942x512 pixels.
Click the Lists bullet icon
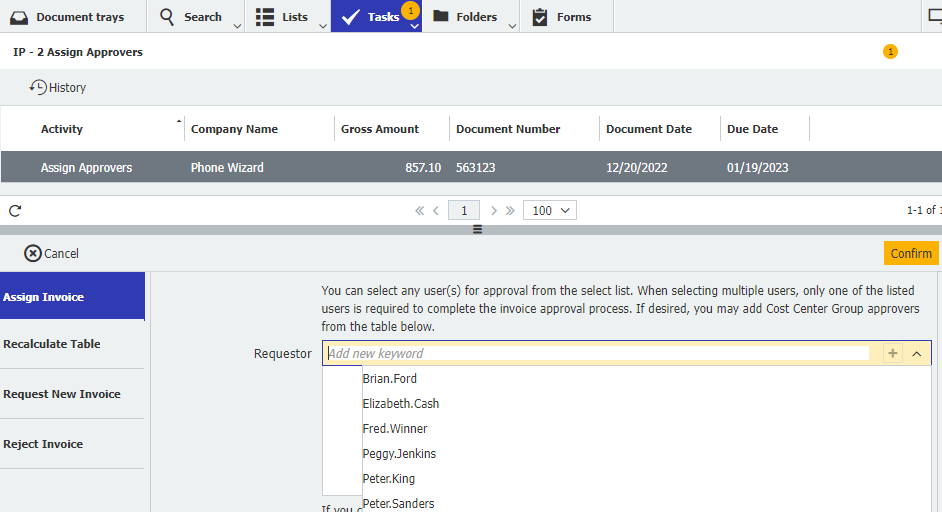click(x=264, y=17)
